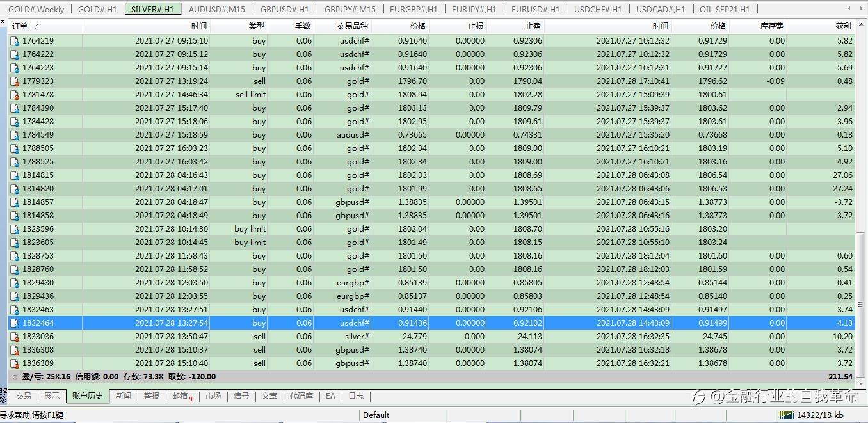Open the GBPUSD#,H1 chart tab
This screenshot has width=868, height=423.
pos(285,9)
